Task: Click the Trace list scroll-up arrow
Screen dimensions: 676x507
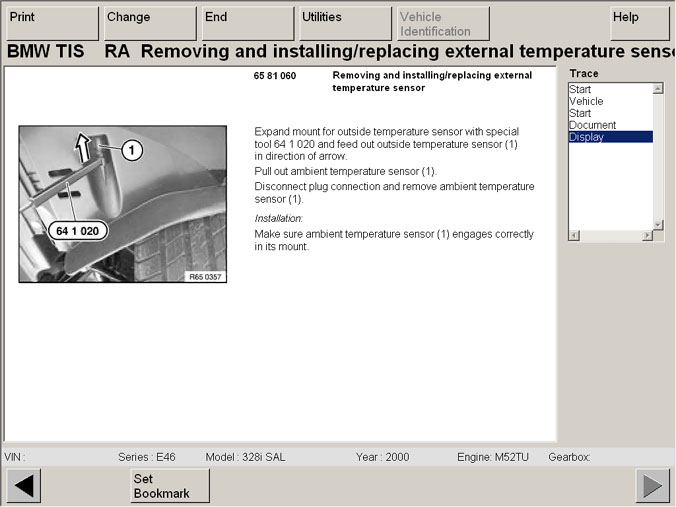Action: [x=658, y=89]
